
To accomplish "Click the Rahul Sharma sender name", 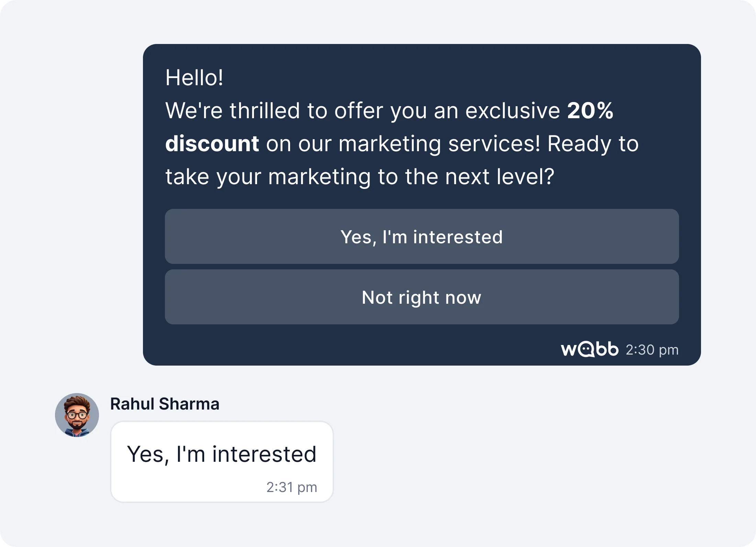I will tap(165, 404).
